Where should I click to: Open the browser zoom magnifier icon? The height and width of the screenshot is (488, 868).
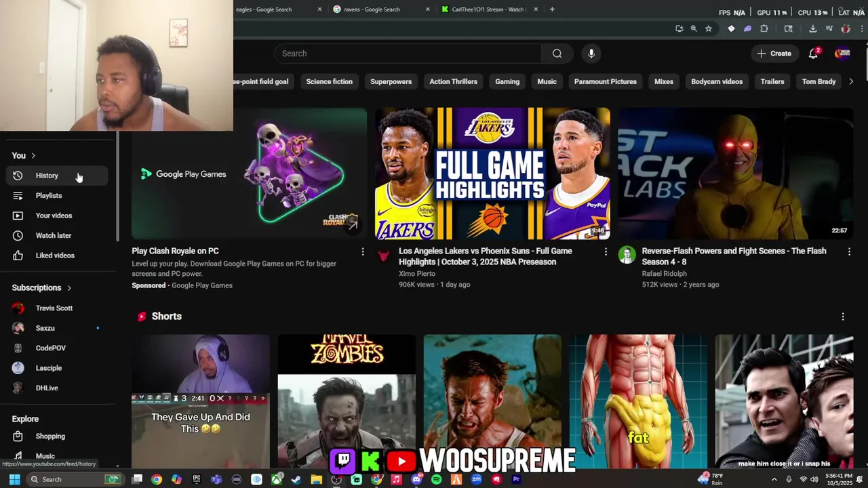[694, 28]
